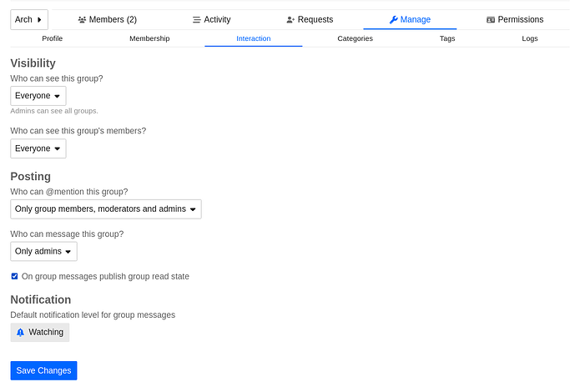Screen dimensions: 575x392
Task: Click the Posting heading
Action: tap(30, 176)
